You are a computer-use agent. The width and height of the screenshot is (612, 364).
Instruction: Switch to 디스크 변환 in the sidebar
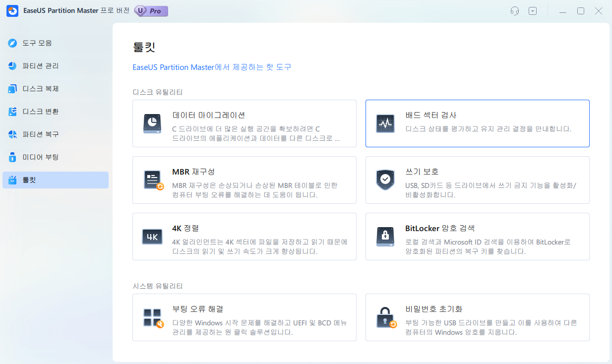click(x=40, y=112)
